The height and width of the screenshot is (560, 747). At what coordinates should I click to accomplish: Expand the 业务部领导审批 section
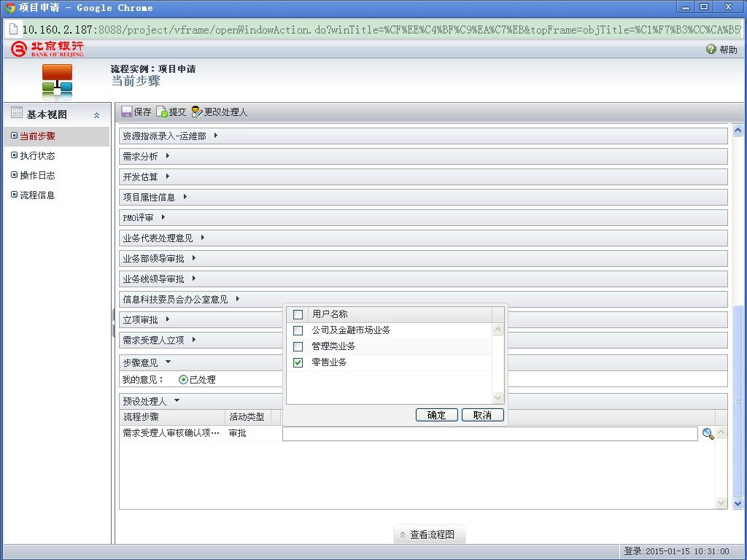[x=193, y=258]
